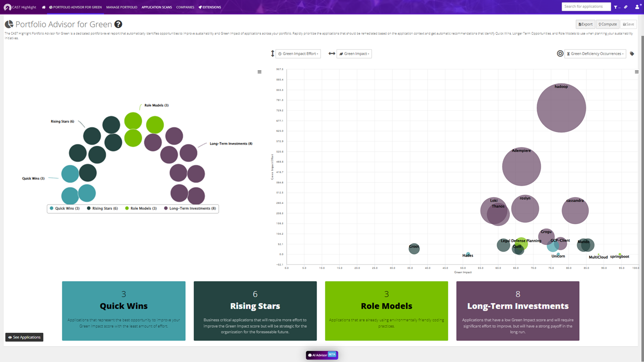Open the Application Scans menu
The height and width of the screenshot is (362, 644).
point(157,7)
